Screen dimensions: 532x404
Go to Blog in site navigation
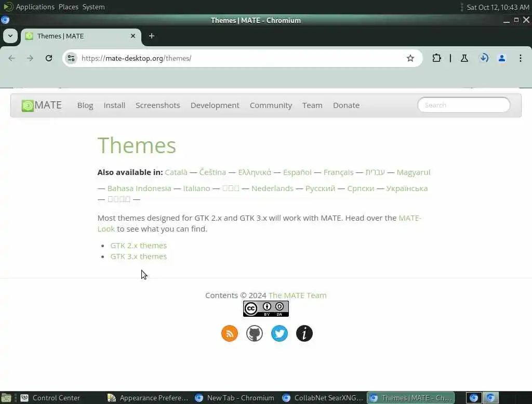click(x=85, y=105)
